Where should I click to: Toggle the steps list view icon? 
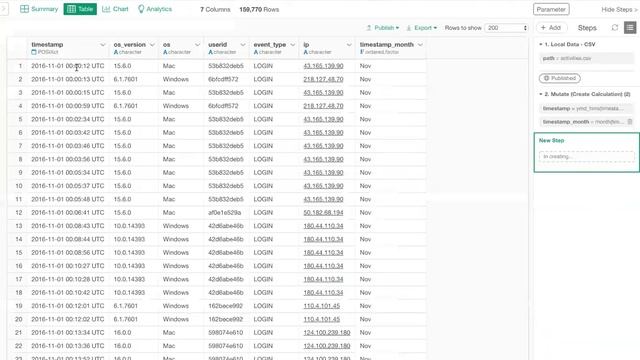[x=630, y=27]
